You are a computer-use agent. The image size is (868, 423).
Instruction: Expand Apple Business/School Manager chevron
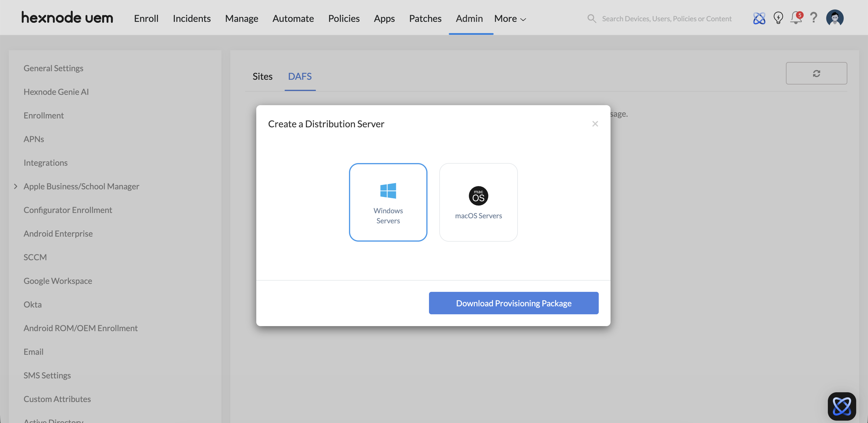pos(15,186)
